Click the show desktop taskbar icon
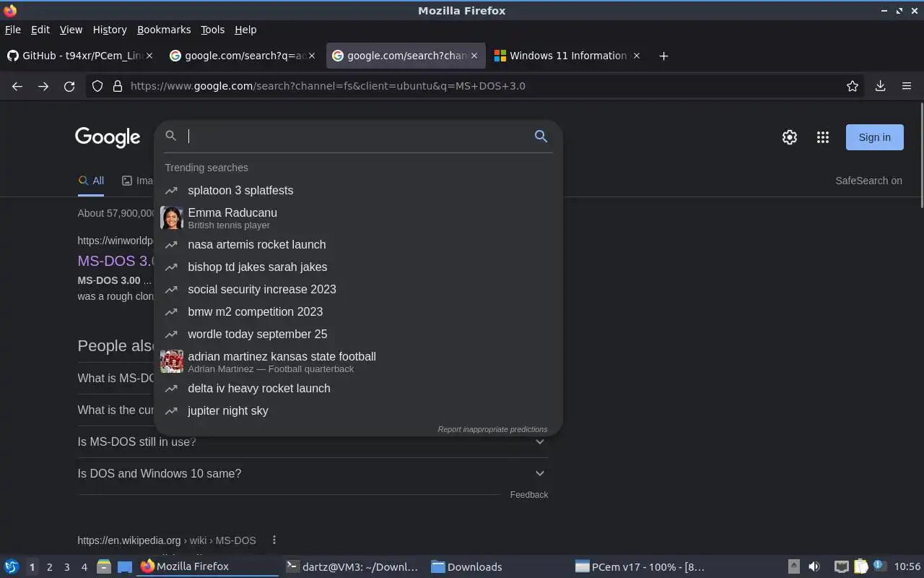 (125, 566)
